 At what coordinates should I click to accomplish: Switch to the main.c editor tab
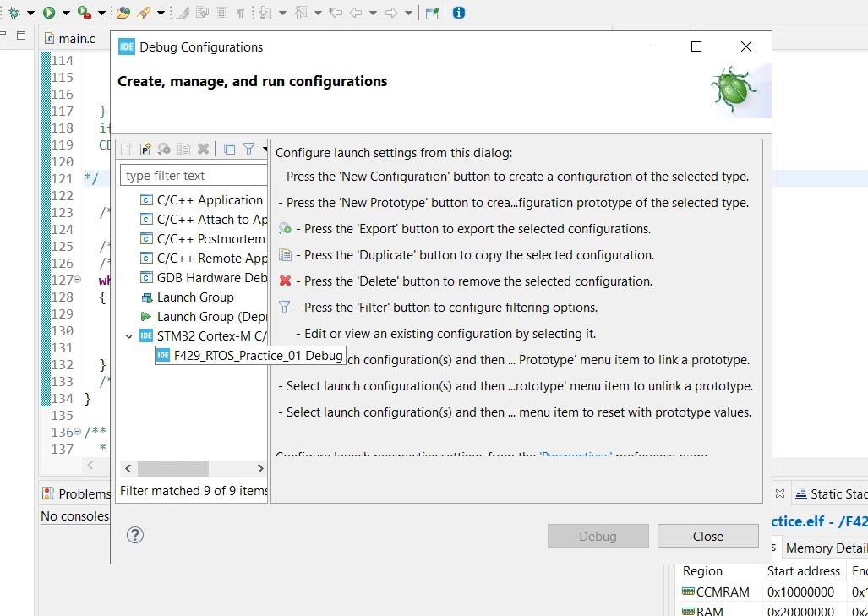tap(70, 39)
